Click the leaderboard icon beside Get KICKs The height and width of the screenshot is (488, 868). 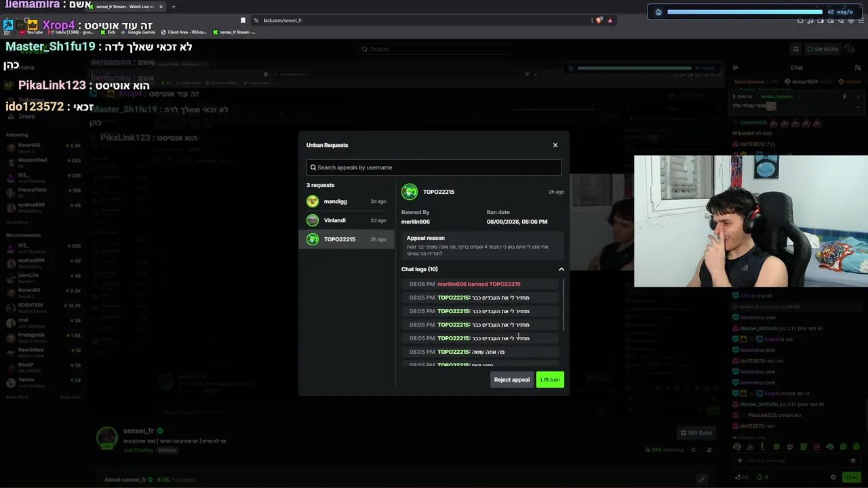[795, 49]
